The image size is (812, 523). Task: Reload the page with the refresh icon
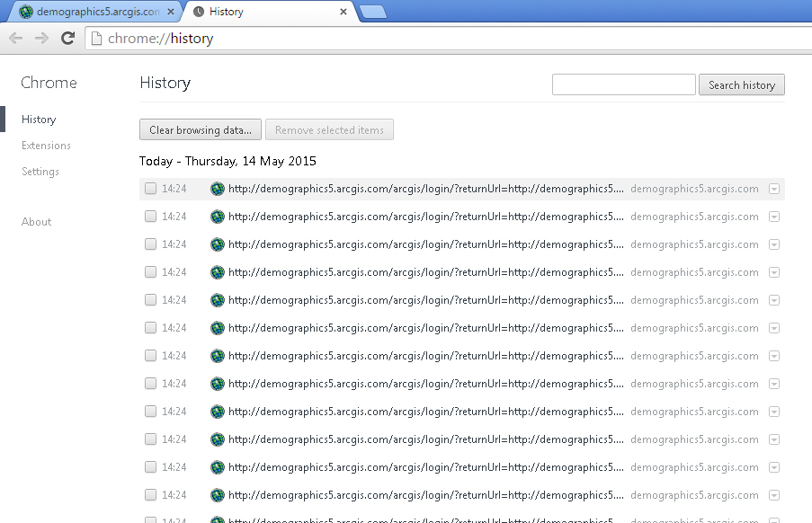67,39
